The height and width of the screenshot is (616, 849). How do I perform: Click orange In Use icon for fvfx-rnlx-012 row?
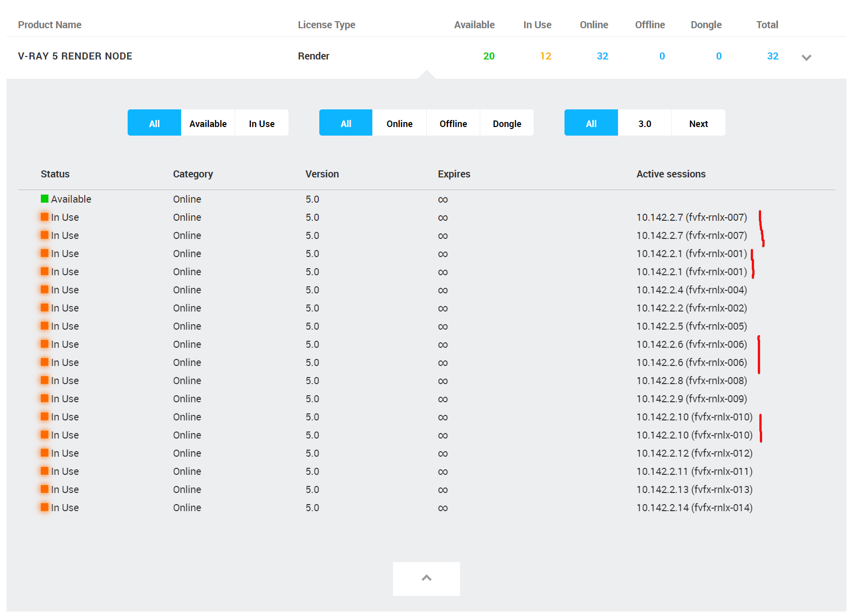44,453
